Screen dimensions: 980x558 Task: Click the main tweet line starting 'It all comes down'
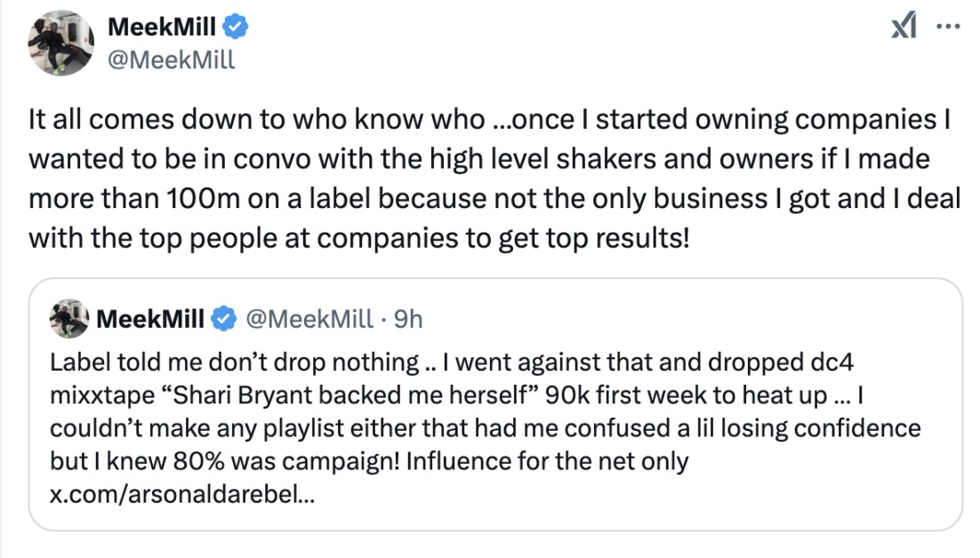(489, 119)
